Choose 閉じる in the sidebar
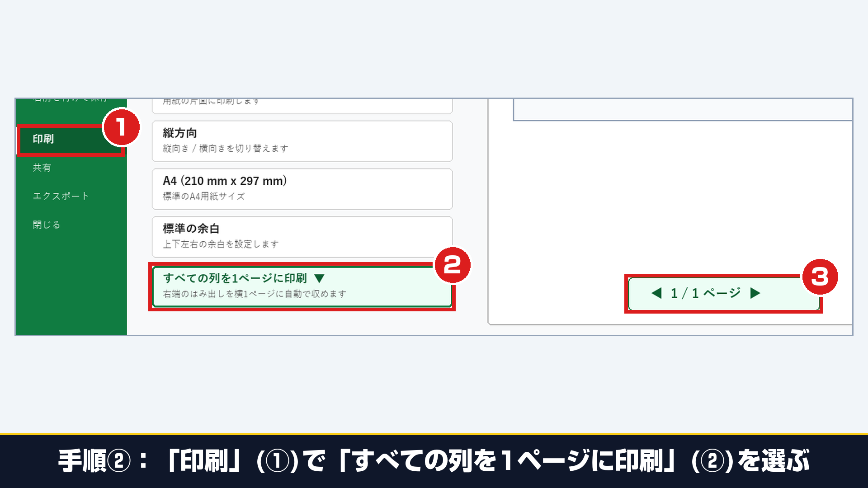 tap(46, 225)
